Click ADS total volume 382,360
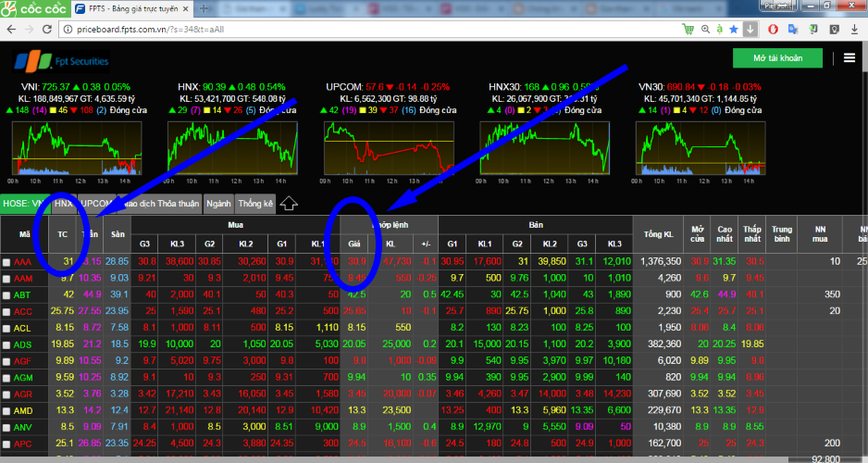This screenshot has width=868, height=463. click(664, 344)
